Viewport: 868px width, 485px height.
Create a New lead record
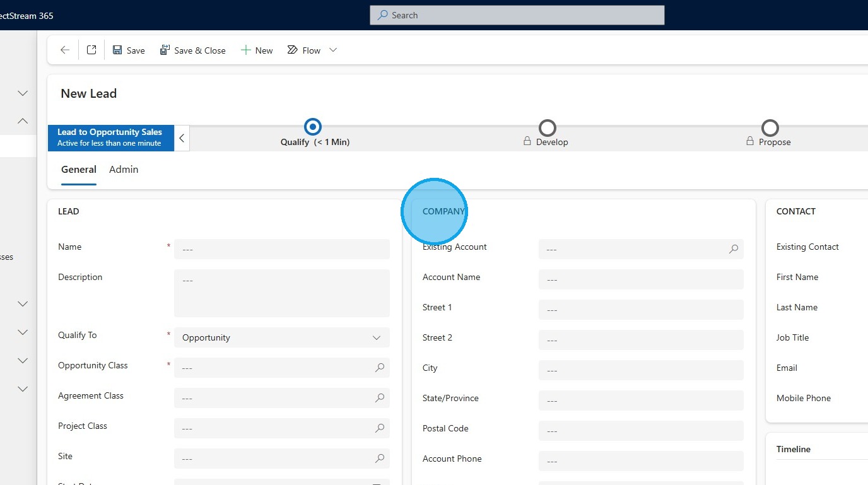point(257,50)
